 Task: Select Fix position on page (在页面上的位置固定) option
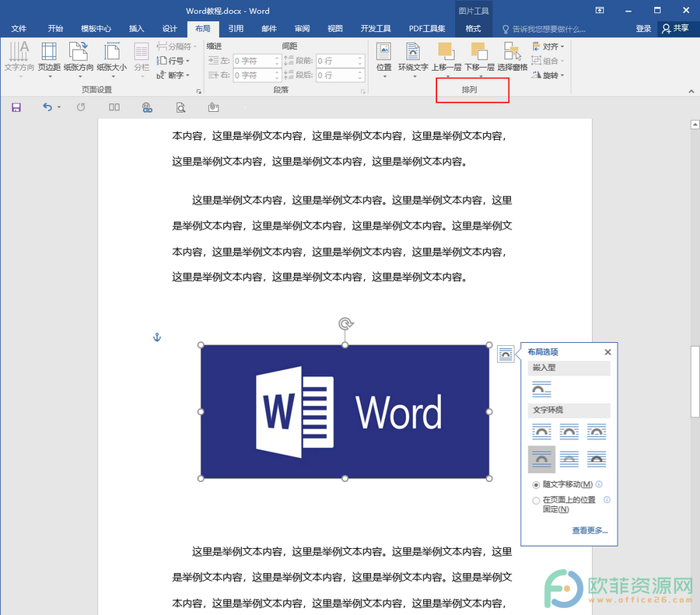(565, 505)
